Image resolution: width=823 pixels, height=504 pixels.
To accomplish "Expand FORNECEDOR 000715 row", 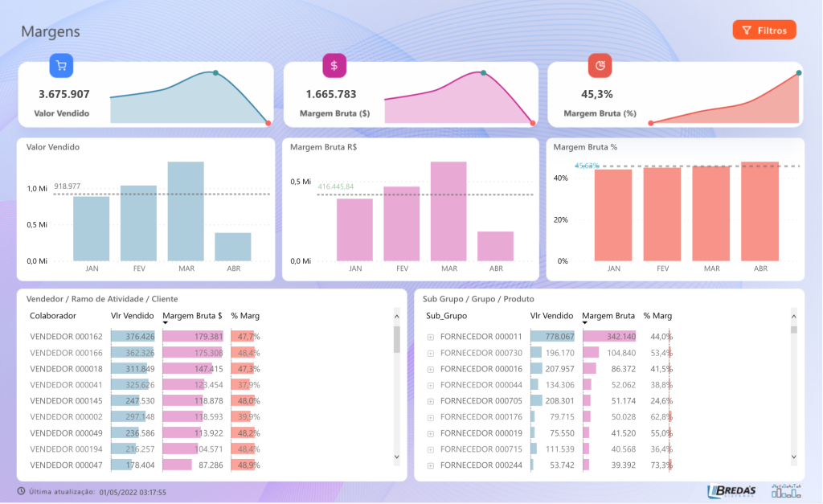I will point(431,450).
